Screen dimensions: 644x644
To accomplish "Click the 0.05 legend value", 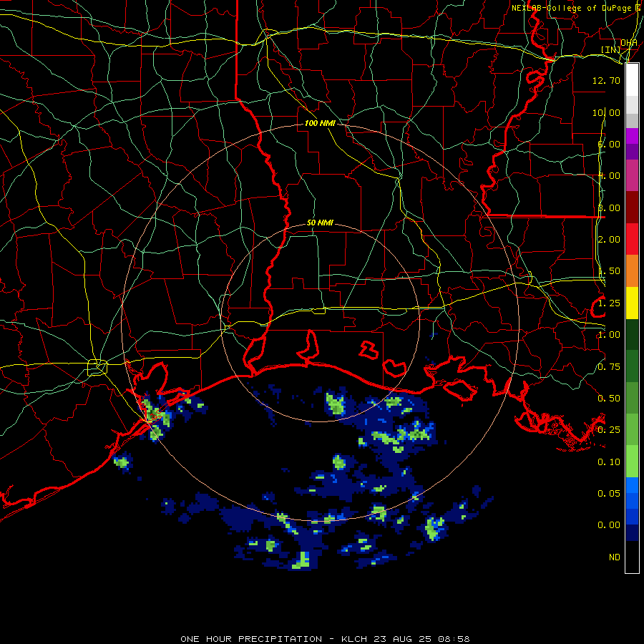I will tap(609, 494).
